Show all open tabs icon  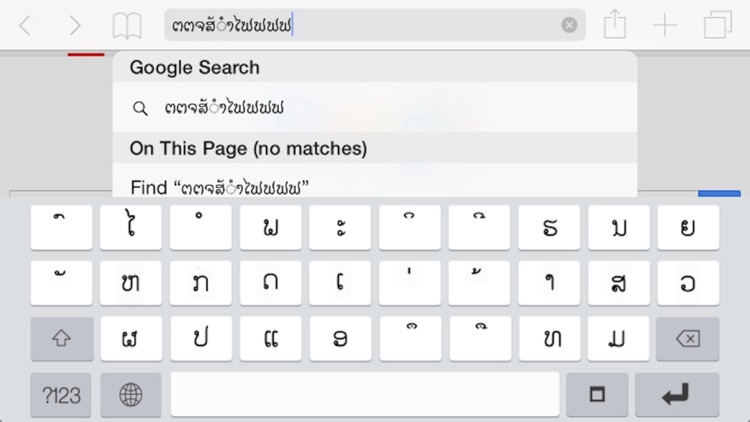click(x=717, y=25)
